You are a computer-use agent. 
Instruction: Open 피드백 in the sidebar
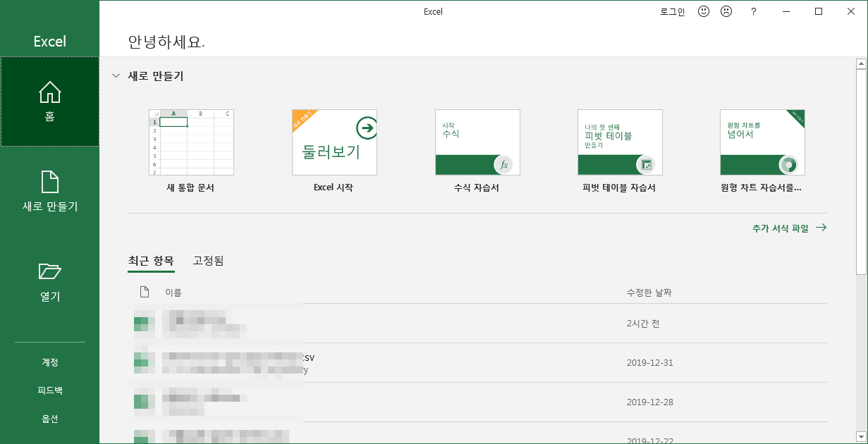point(49,390)
